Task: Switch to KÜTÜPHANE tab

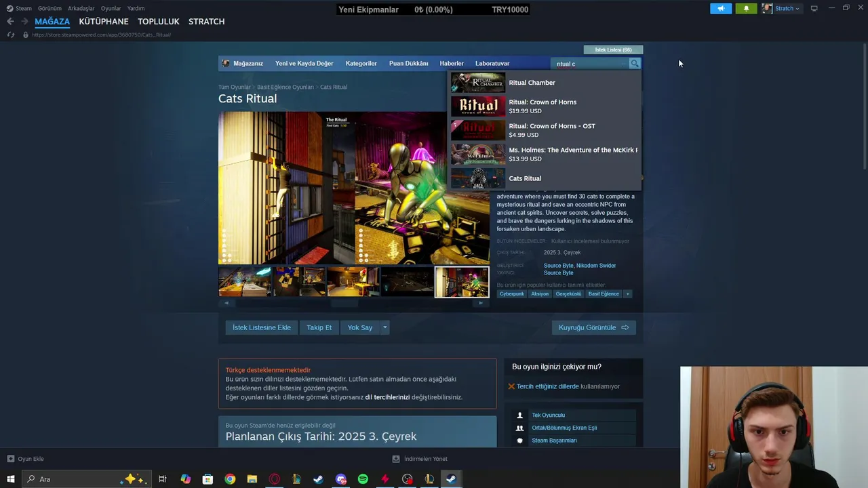Action: pos(104,22)
